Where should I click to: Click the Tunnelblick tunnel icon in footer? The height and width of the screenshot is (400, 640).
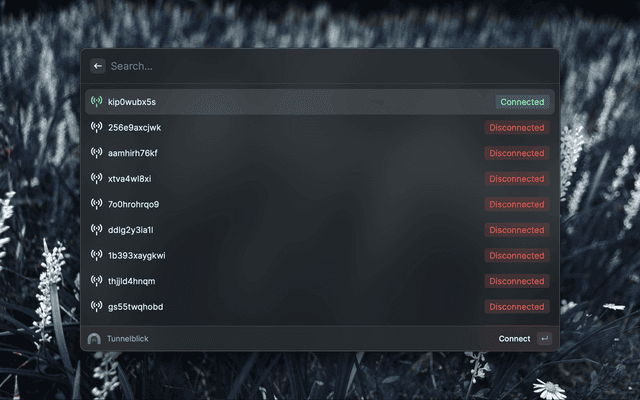point(94,338)
